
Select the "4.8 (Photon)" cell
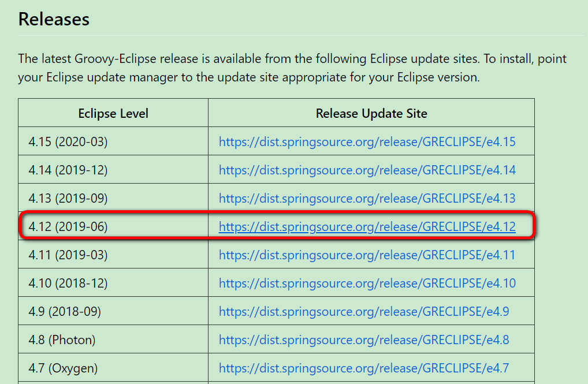point(113,339)
